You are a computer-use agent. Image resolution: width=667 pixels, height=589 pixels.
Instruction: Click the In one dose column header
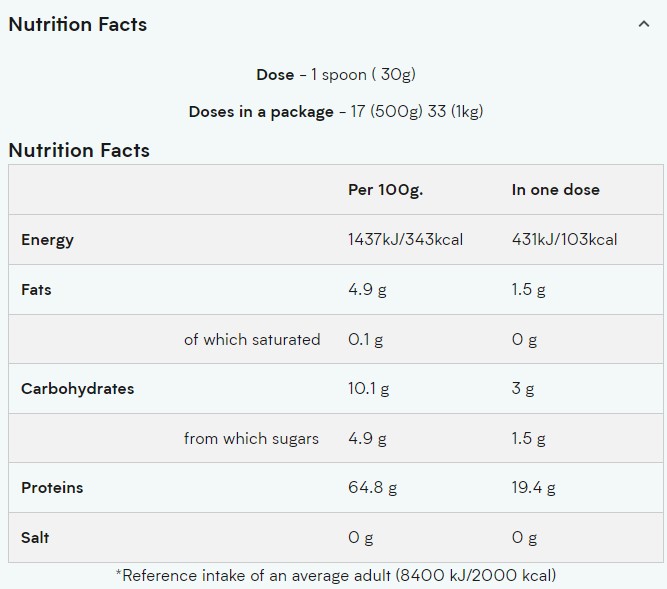tap(555, 190)
